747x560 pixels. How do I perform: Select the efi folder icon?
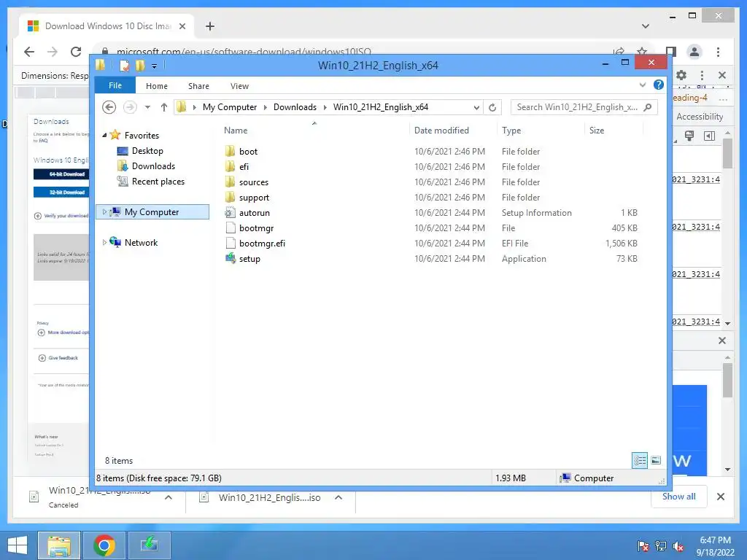(x=230, y=167)
